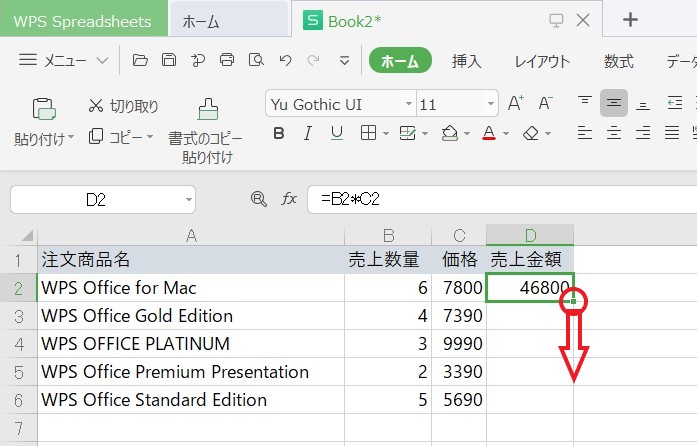697x446 pixels.
Task: Open the 貼り付け dropdown arrow
Action: point(71,137)
